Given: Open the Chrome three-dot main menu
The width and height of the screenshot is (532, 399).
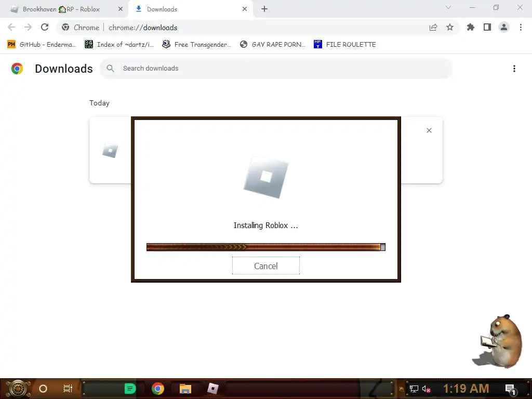Looking at the screenshot, I should click(521, 27).
